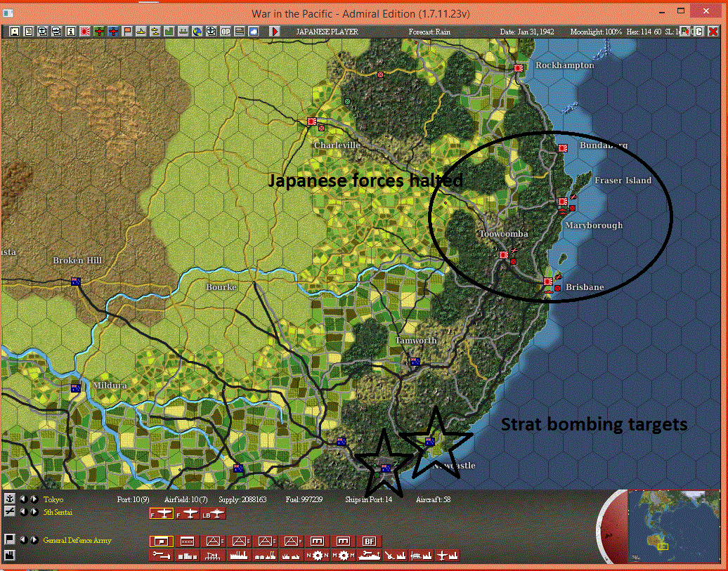728x571 pixels.
Task: Select the red plane on blue toolbar icon
Action: (113, 32)
